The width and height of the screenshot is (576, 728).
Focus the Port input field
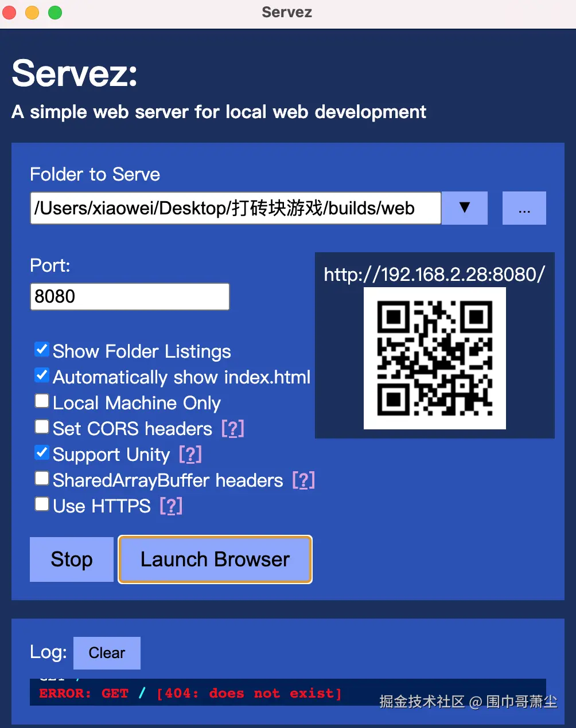[x=130, y=296]
